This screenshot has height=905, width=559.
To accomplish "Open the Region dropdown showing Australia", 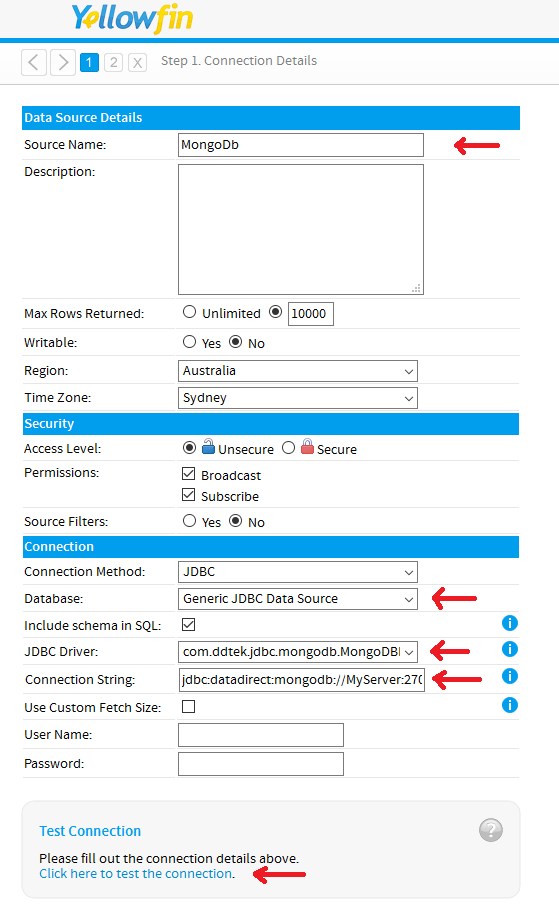I will 298,371.
